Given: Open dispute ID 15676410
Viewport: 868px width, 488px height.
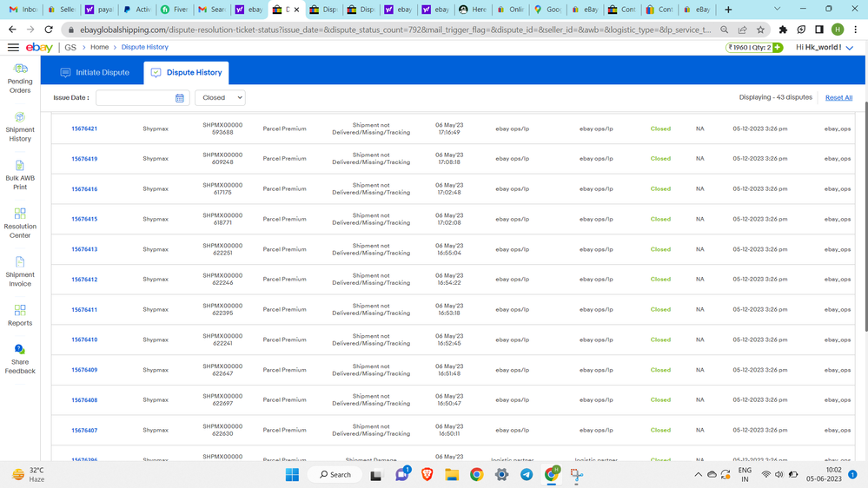Looking at the screenshot, I should coord(84,340).
